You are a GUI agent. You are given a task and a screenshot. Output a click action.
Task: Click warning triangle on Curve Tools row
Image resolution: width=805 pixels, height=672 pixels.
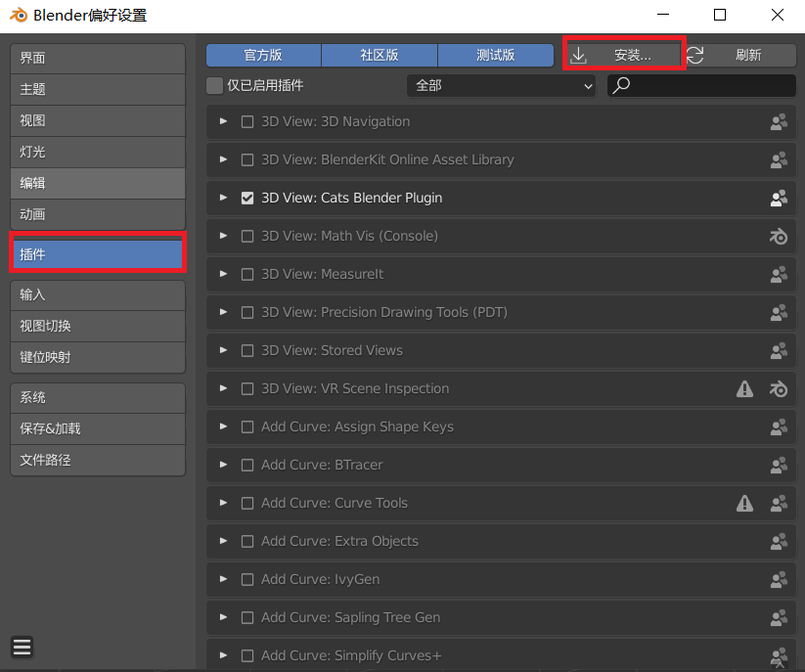click(x=744, y=503)
